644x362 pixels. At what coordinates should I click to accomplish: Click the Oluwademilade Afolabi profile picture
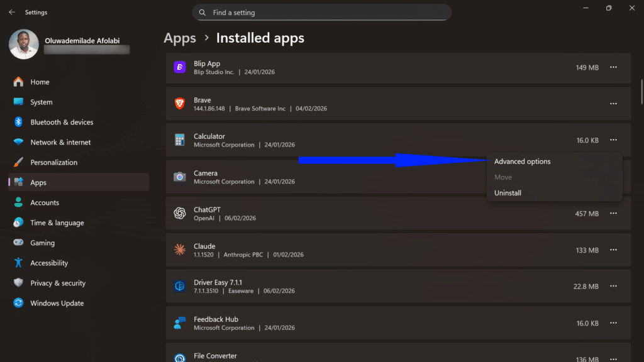(x=23, y=45)
